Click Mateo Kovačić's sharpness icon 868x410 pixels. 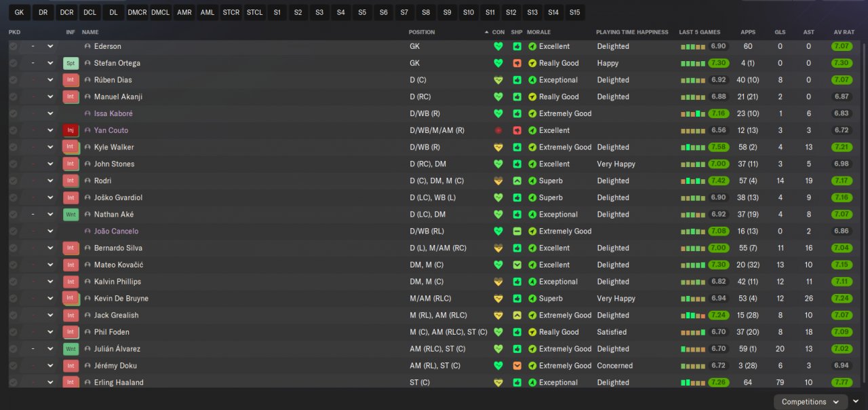tap(517, 265)
